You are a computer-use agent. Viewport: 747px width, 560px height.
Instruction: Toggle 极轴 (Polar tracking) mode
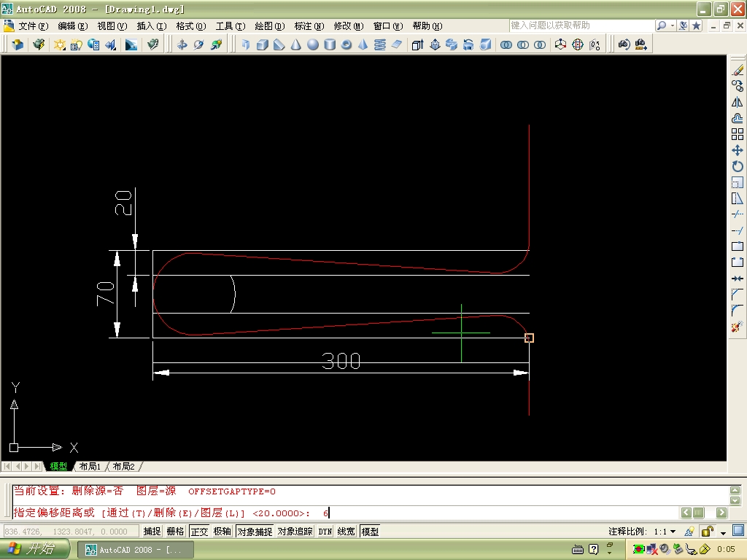tap(222, 531)
